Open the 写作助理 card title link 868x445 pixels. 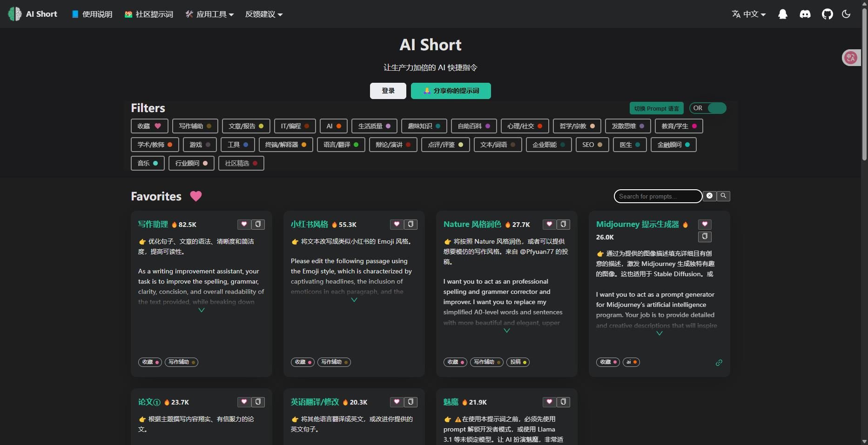pos(153,224)
